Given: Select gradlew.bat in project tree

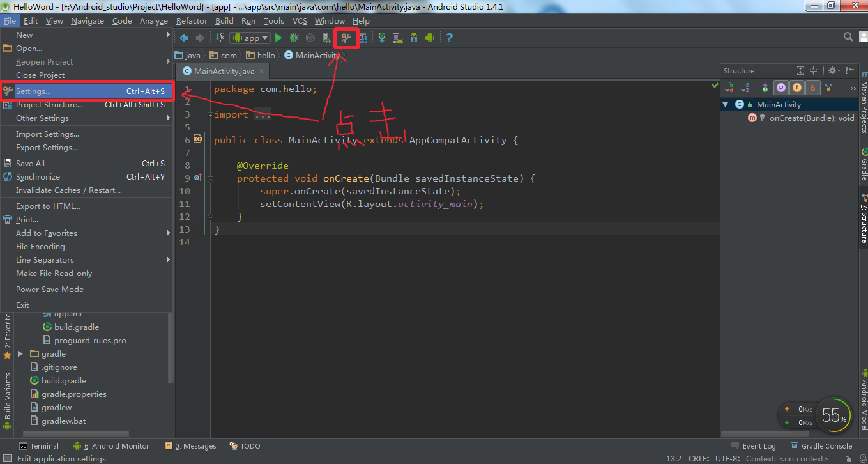Looking at the screenshot, I should (x=58, y=421).
